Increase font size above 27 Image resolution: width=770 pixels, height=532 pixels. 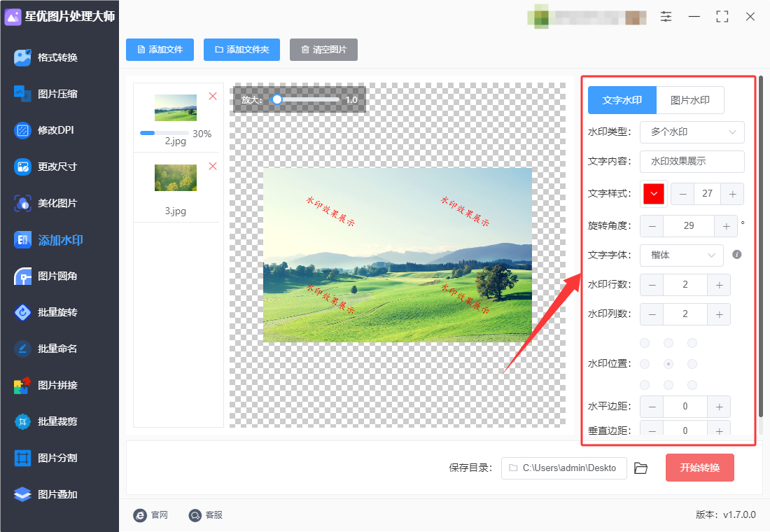pos(732,194)
